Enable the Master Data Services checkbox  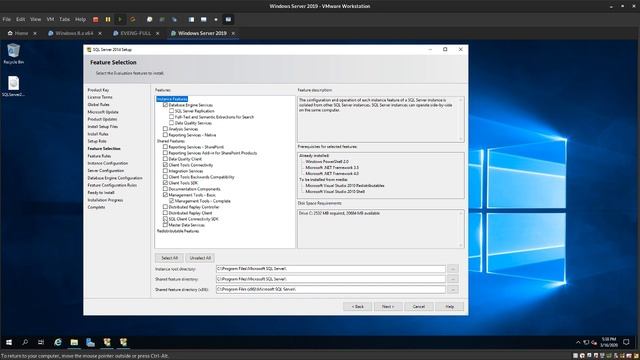[x=165, y=225]
